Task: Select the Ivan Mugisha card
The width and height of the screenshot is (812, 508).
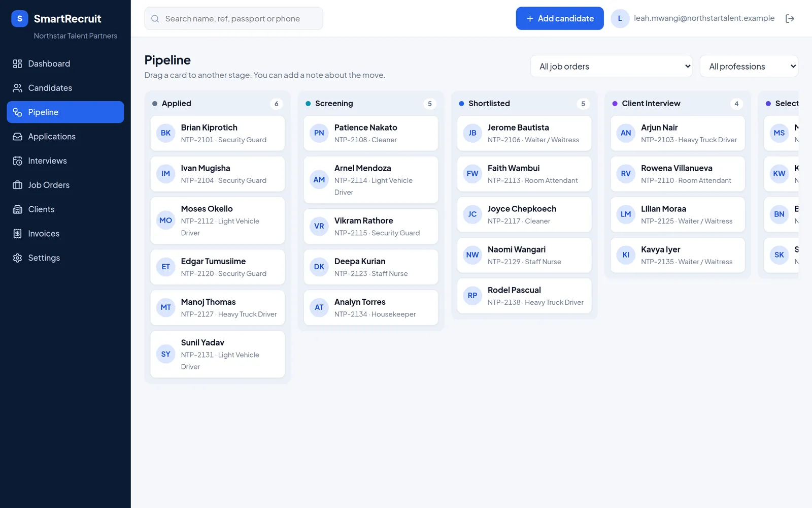Action: (x=218, y=174)
